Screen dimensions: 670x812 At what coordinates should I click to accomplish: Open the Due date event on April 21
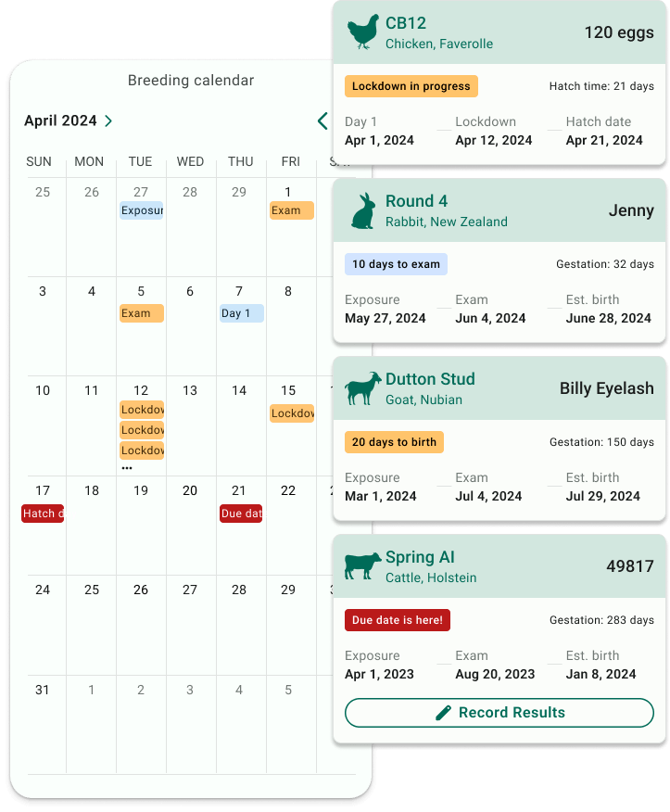[241, 514]
